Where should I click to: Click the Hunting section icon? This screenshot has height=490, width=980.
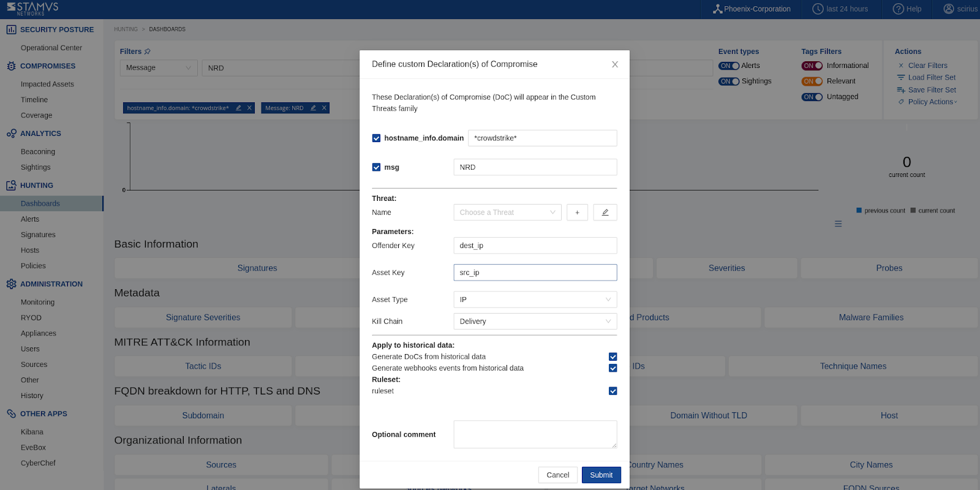pyautogui.click(x=11, y=186)
